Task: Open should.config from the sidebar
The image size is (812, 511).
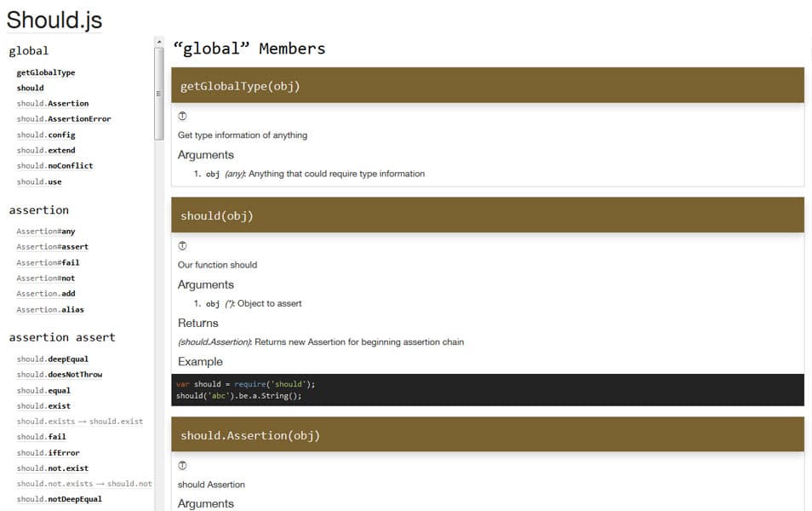Action: (x=44, y=134)
